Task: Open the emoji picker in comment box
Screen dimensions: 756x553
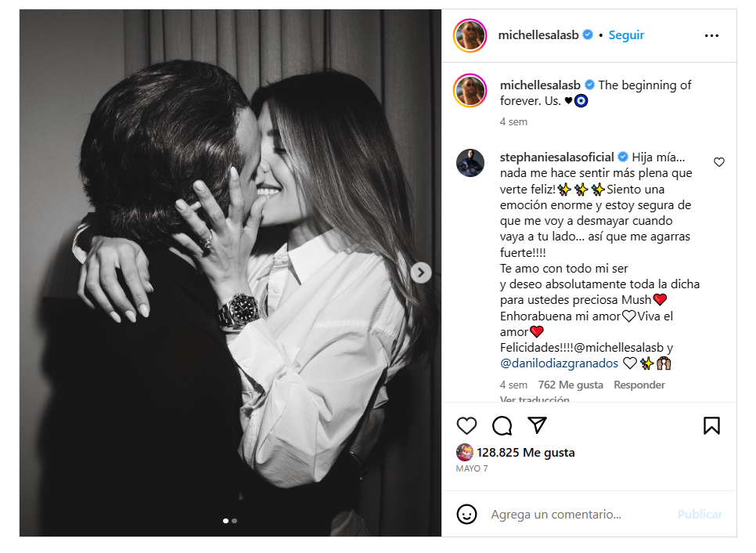Action: click(466, 515)
